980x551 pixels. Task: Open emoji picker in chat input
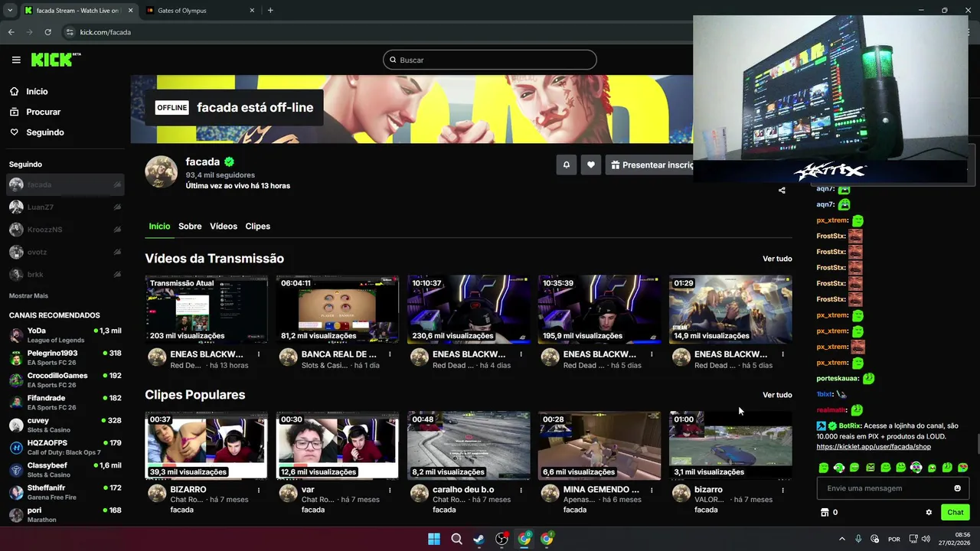(x=957, y=488)
